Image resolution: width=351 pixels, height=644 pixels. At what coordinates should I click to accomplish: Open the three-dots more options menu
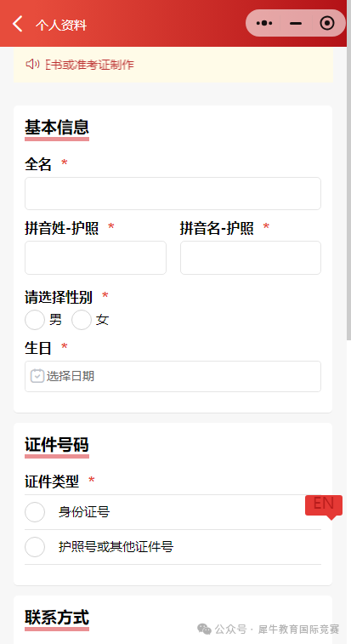264,24
